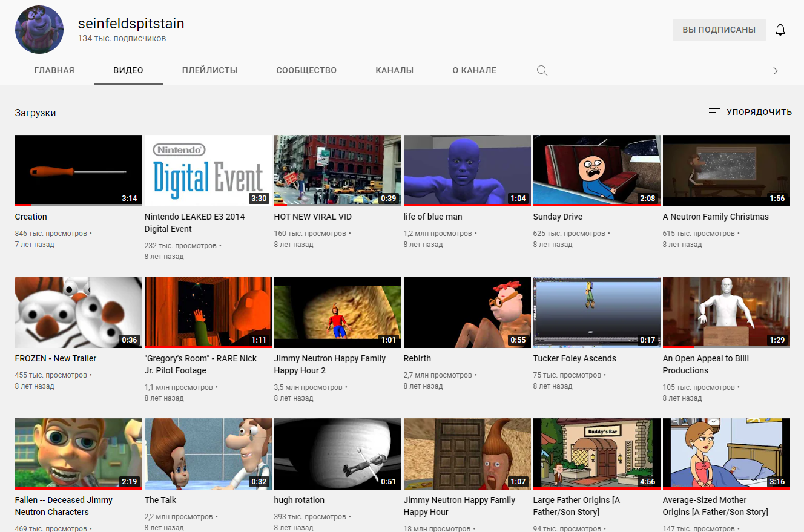Viewport: 804px width, 532px height.
Task: Click the Buddy's Bar Large Father thumbnail
Action: tap(597, 454)
